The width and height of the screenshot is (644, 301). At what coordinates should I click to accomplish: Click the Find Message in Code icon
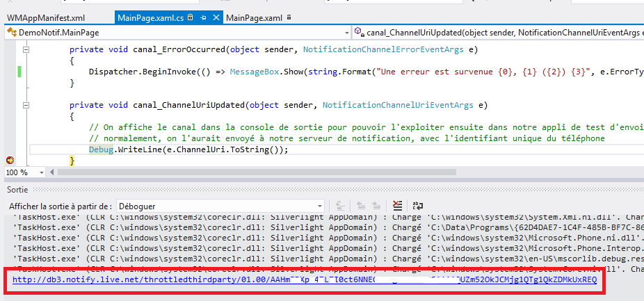(x=341, y=206)
